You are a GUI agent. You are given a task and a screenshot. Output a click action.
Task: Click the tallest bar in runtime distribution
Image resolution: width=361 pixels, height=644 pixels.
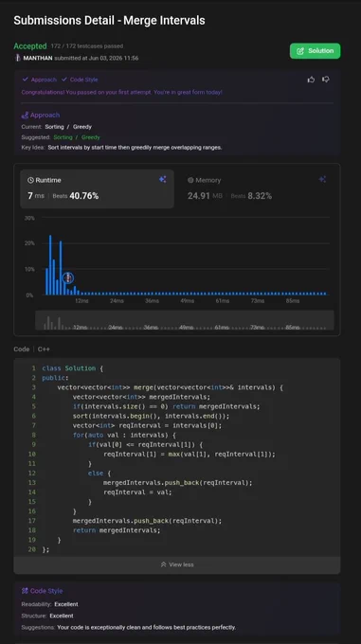[50, 265]
